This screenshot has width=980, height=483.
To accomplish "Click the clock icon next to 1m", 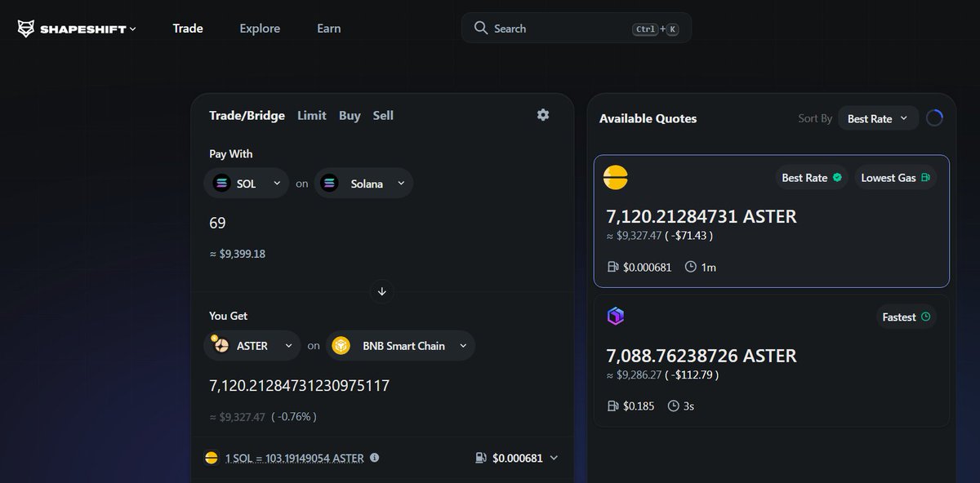I will coord(690,267).
